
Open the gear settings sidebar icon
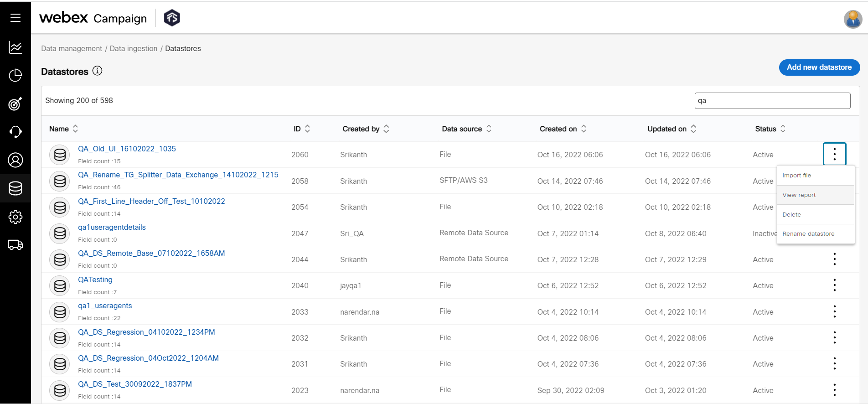15,217
